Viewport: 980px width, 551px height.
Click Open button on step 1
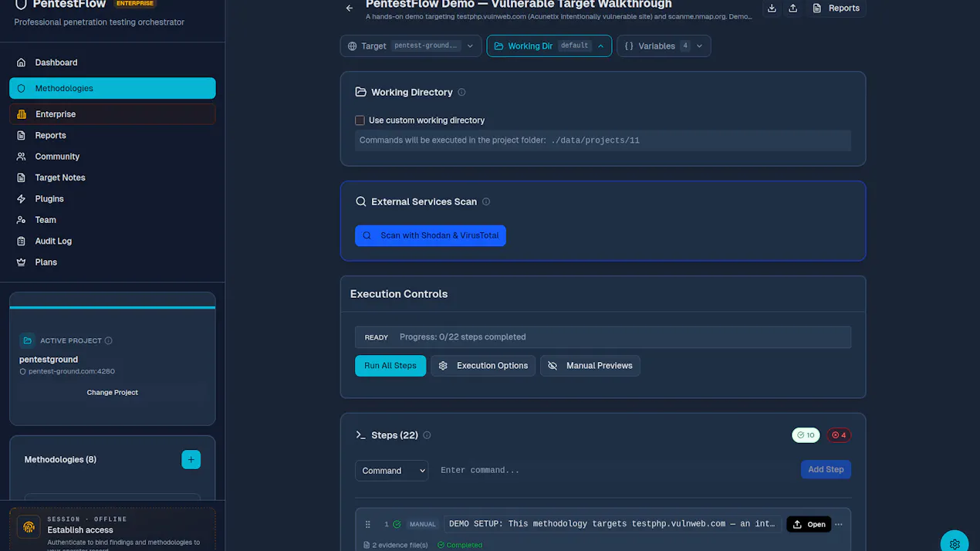(809, 524)
